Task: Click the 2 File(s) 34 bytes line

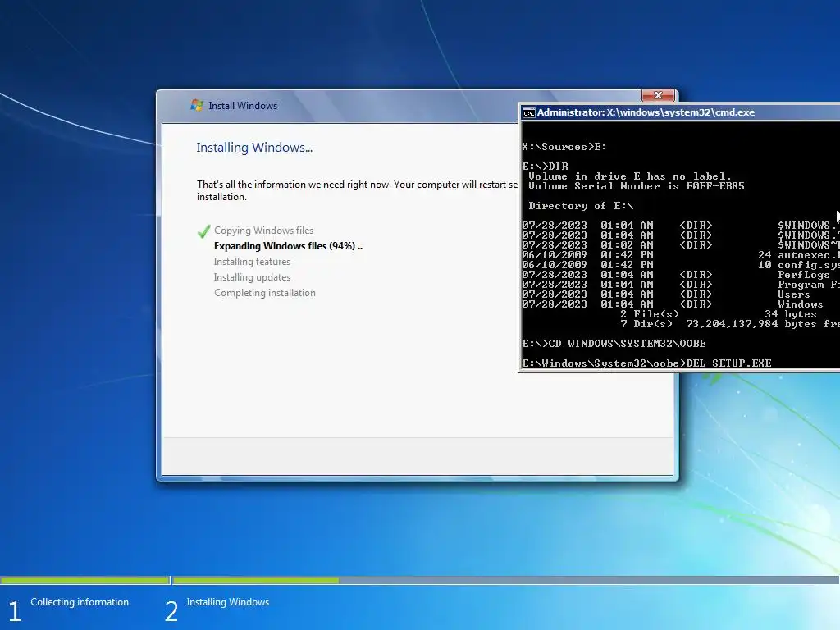Action: pyautogui.click(x=719, y=314)
